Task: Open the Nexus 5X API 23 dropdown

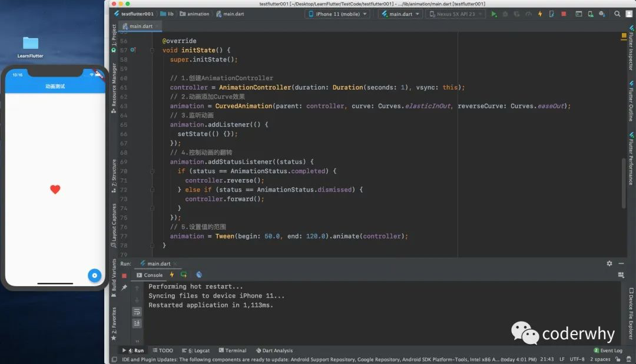Action: 455,14
